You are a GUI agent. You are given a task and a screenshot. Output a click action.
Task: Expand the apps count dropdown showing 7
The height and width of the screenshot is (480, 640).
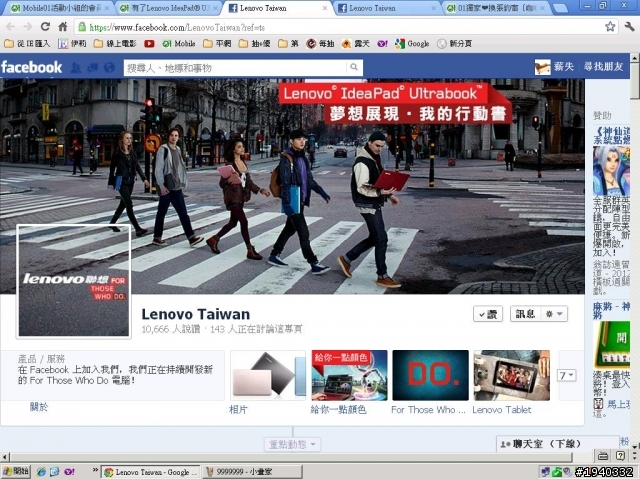(x=567, y=375)
